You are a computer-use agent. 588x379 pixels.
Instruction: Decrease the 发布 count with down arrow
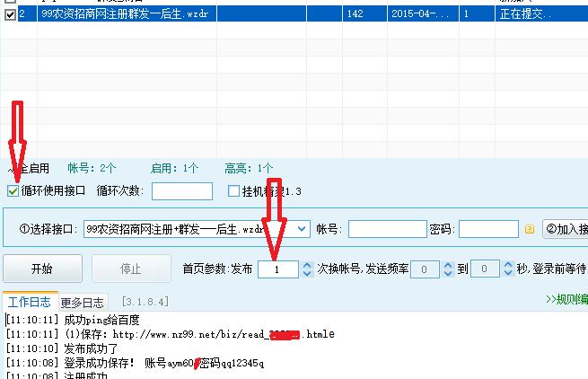(307, 274)
